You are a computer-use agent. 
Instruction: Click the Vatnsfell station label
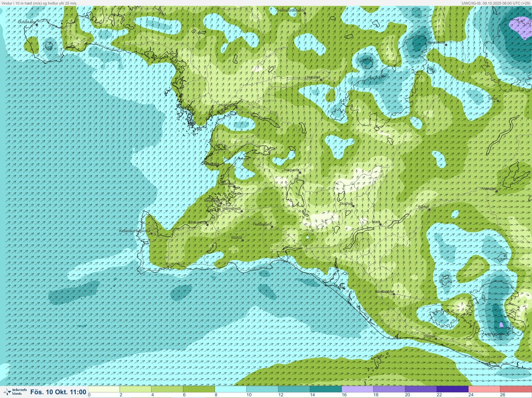489,189
